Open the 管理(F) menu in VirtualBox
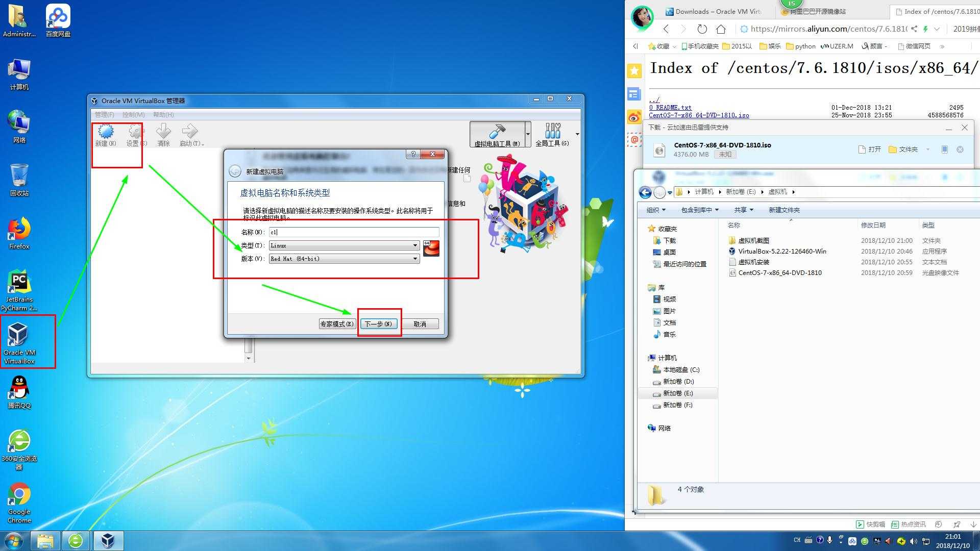Image resolution: width=980 pixels, height=551 pixels. [x=105, y=114]
